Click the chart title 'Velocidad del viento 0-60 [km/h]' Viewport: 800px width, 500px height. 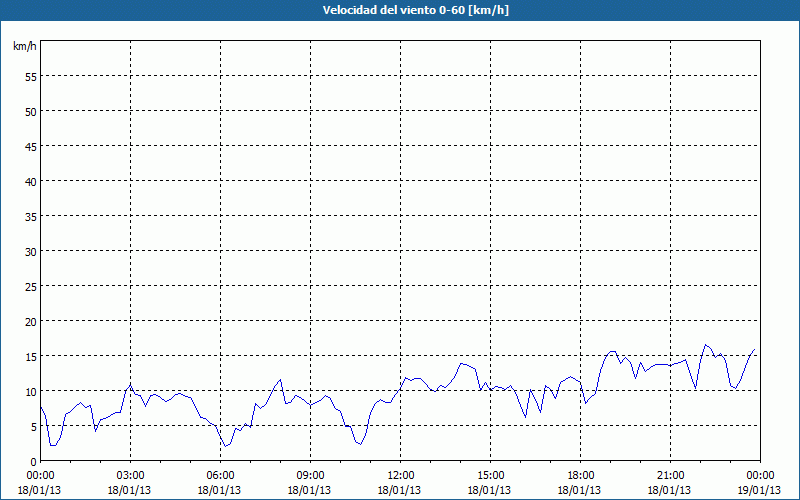coord(415,10)
